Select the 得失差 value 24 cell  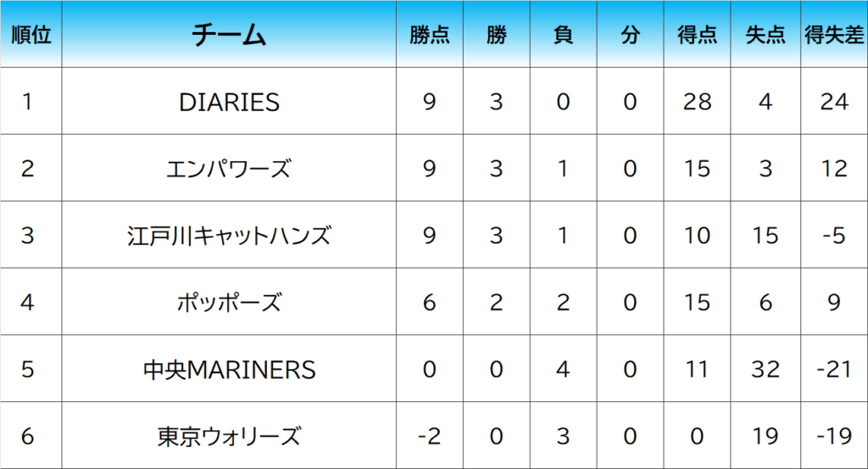834,101
